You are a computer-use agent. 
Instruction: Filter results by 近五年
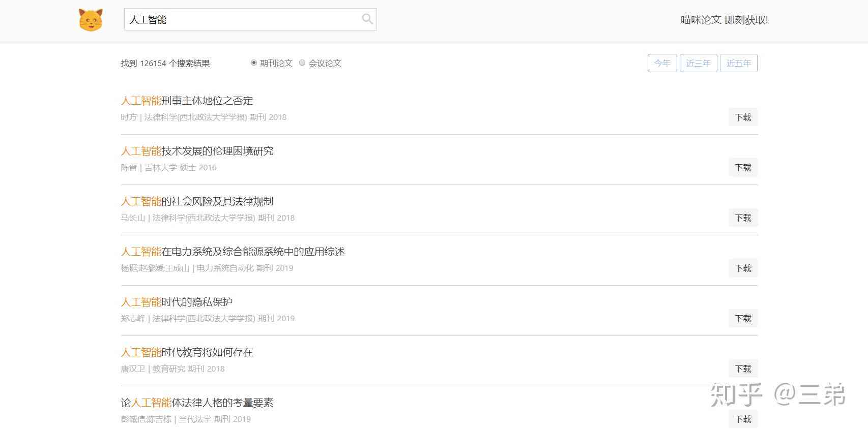(x=739, y=63)
